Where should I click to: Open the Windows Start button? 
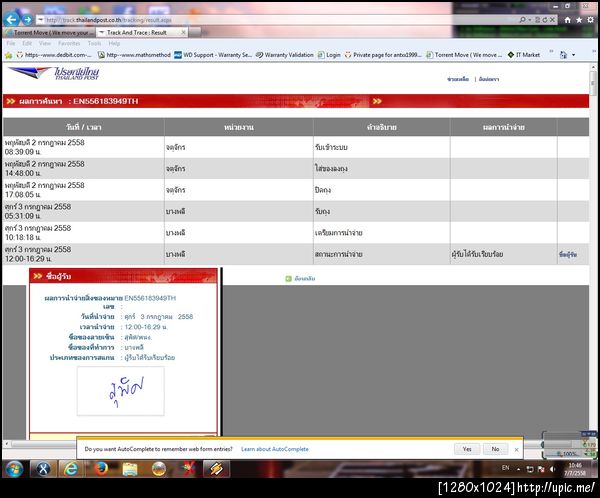point(14,469)
